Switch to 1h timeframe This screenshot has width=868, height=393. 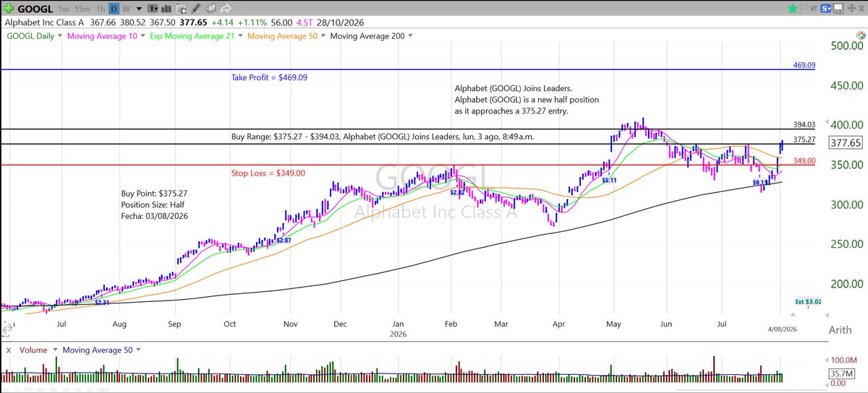tap(101, 9)
